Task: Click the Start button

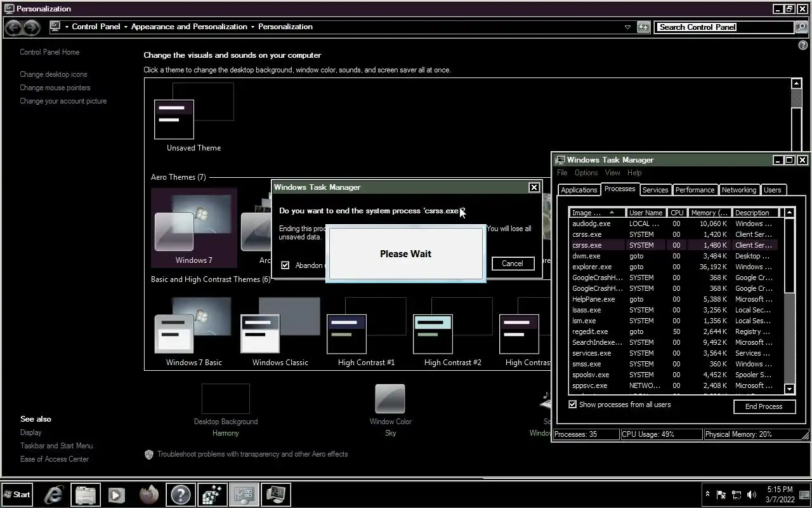Action: tap(17, 495)
